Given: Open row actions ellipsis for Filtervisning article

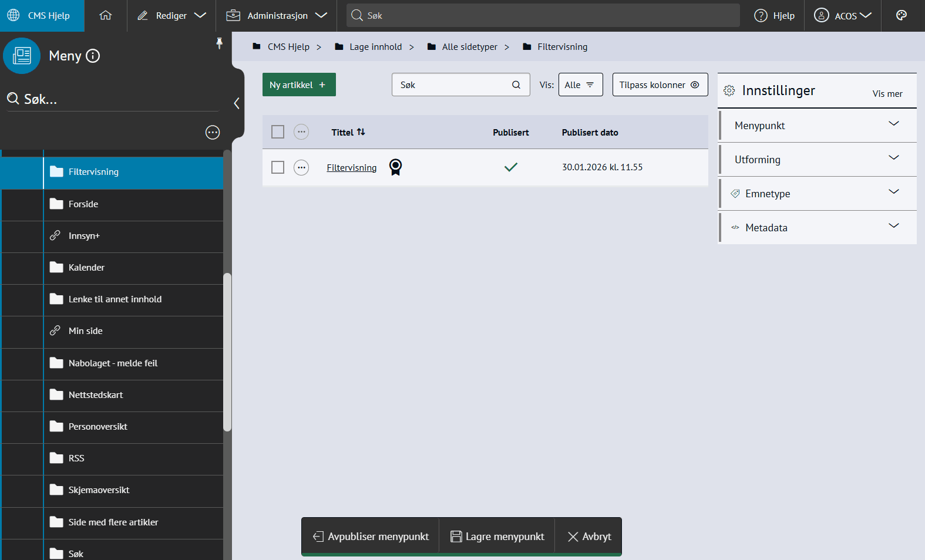Looking at the screenshot, I should click(x=301, y=168).
